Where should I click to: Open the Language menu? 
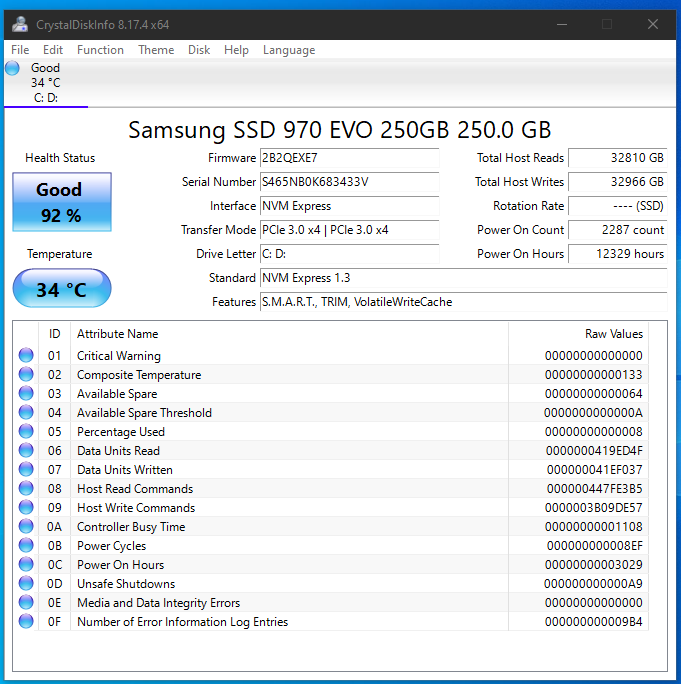tap(289, 50)
